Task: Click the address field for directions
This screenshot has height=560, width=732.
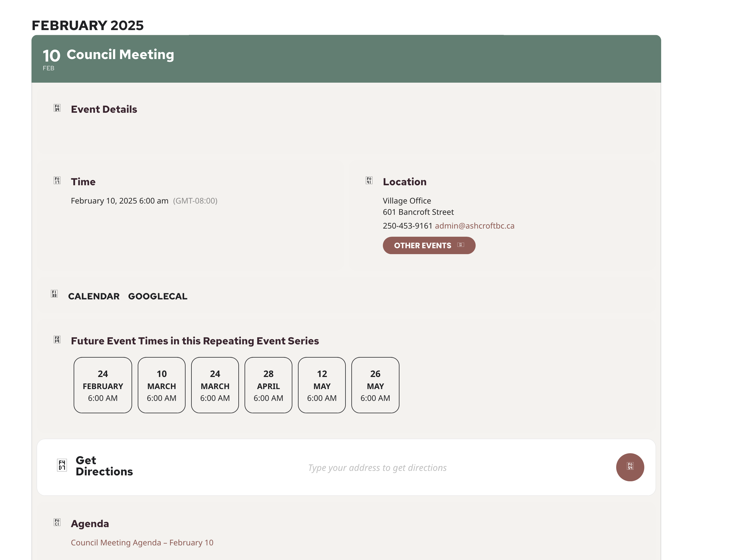Action: [377, 467]
